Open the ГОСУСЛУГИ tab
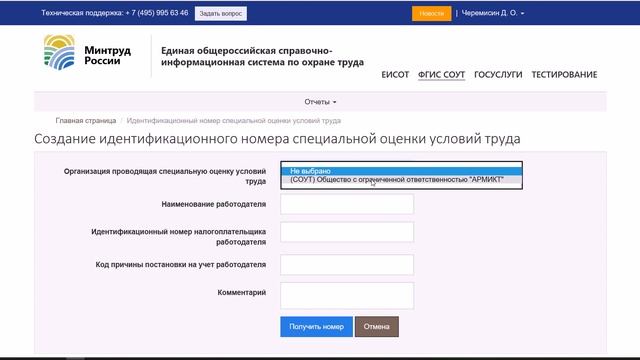 [498, 75]
